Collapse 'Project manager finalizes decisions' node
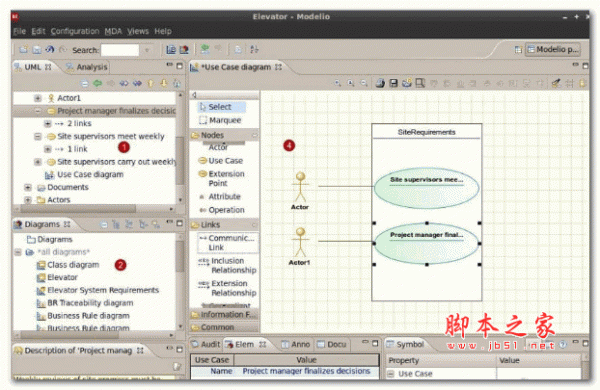This screenshot has width=600, height=390. click(38, 111)
